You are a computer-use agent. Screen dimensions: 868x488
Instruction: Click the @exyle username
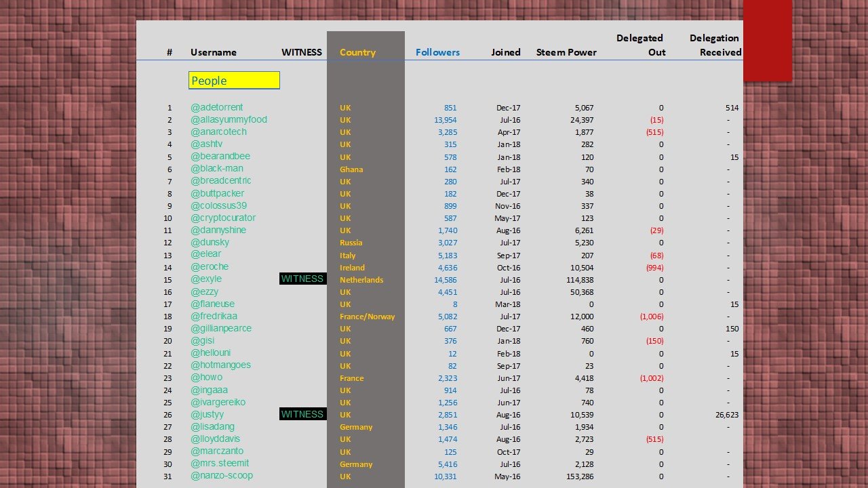point(205,279)
